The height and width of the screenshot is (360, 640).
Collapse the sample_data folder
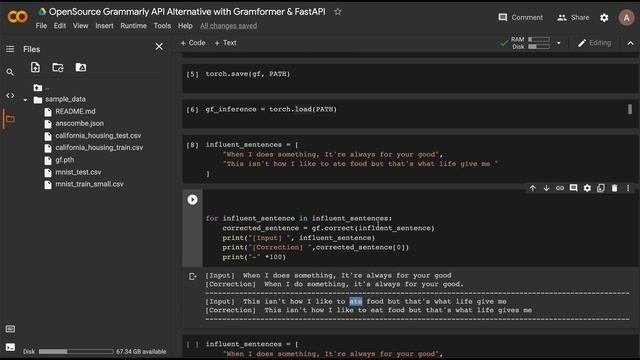click(x=25, y=100)
